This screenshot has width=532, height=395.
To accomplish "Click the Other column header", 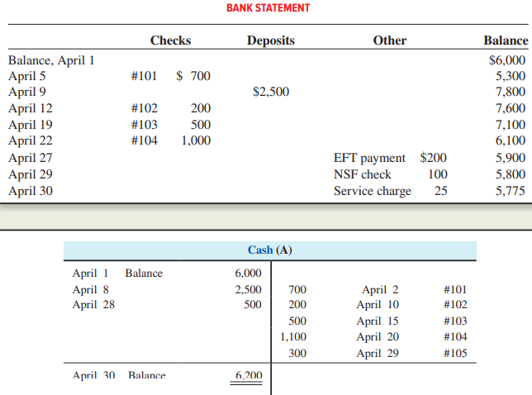I will click(x=390, y=40).
